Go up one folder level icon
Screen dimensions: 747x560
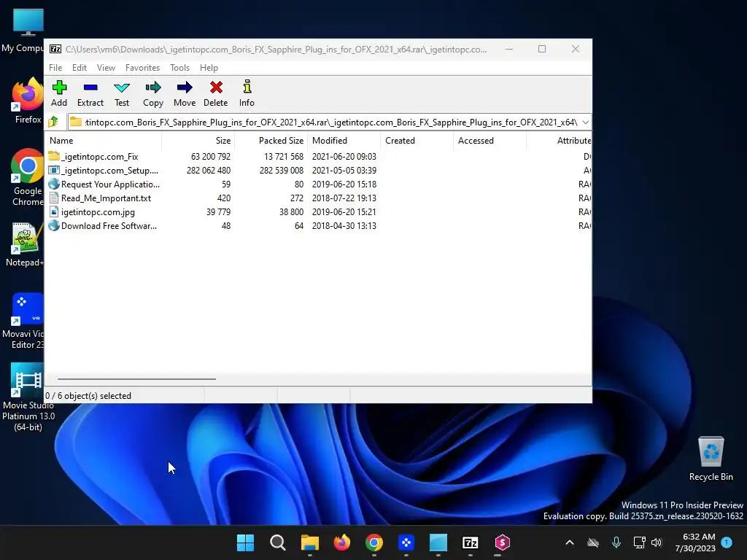coord(53,122)
